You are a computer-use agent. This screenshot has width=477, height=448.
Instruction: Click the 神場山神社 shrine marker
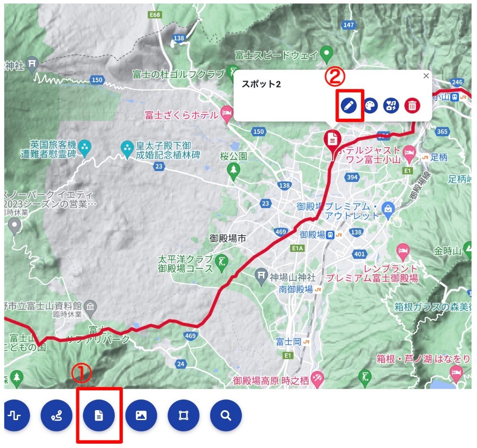(x=261, y=276)
